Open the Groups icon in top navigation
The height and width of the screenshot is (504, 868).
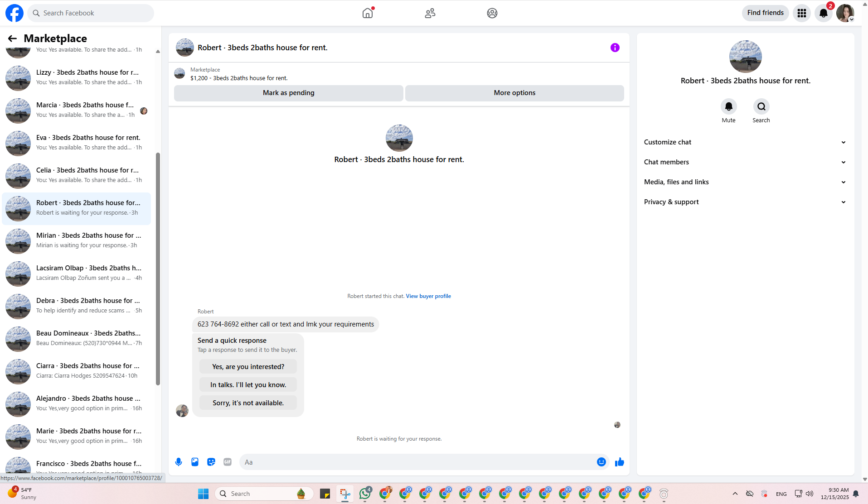[492, 13]
